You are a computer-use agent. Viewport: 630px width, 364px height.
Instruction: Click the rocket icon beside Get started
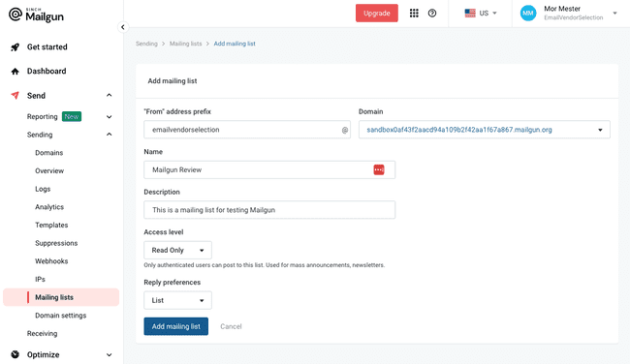click(15, 47)
